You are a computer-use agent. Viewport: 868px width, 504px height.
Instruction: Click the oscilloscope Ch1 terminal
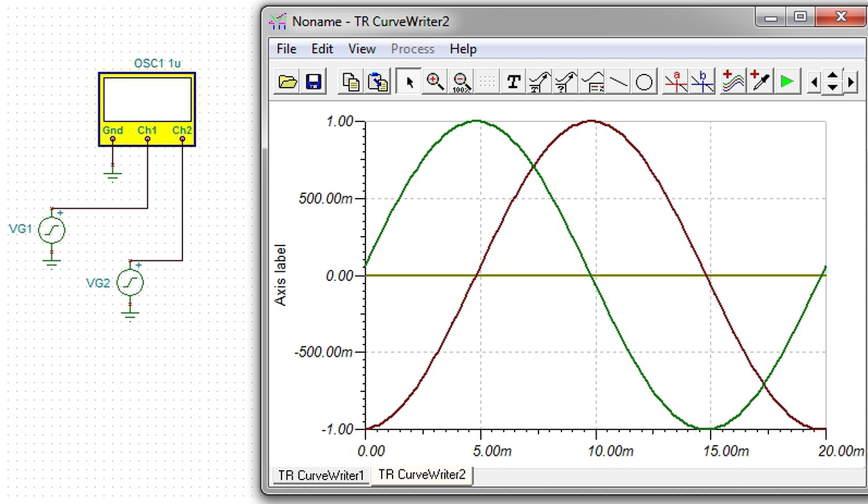[x=147, y=139]
